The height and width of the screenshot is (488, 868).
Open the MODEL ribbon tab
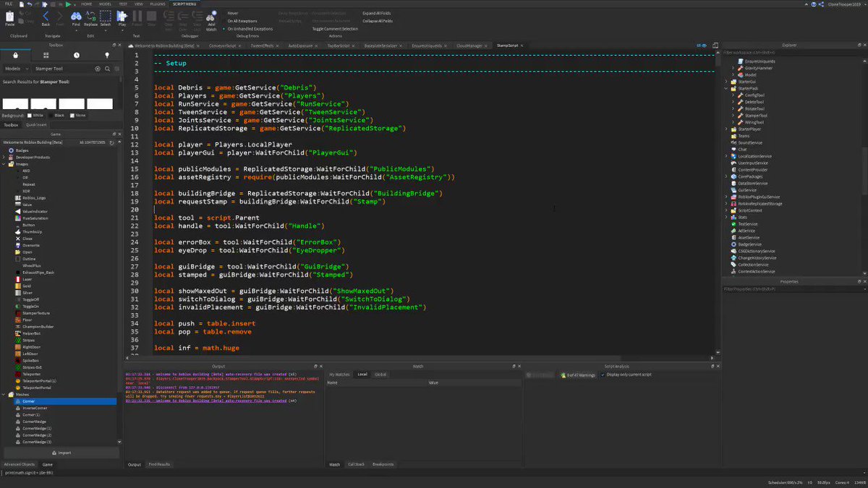[x=106, y=4]
